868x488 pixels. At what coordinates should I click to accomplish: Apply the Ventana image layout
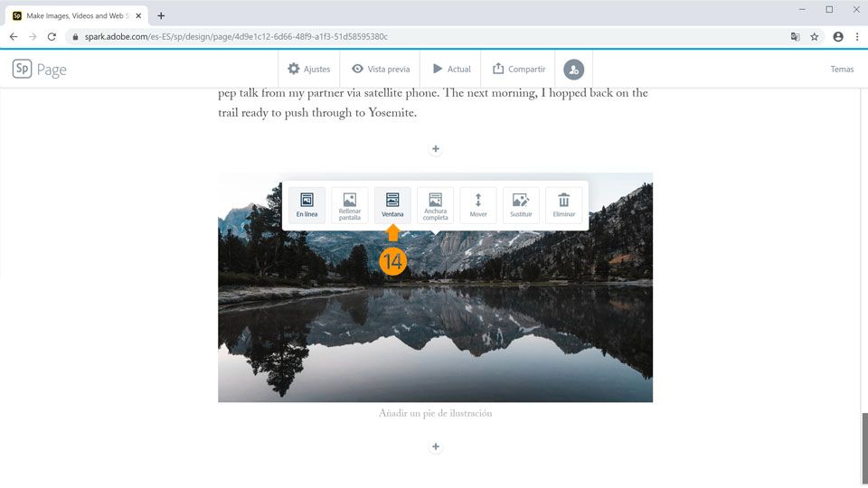392,205
